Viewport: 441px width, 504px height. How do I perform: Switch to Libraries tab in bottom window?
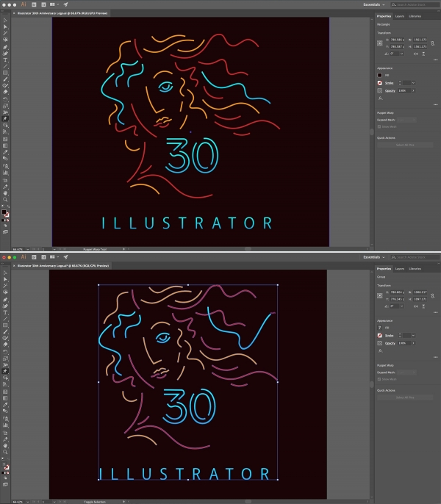(415, 269)
